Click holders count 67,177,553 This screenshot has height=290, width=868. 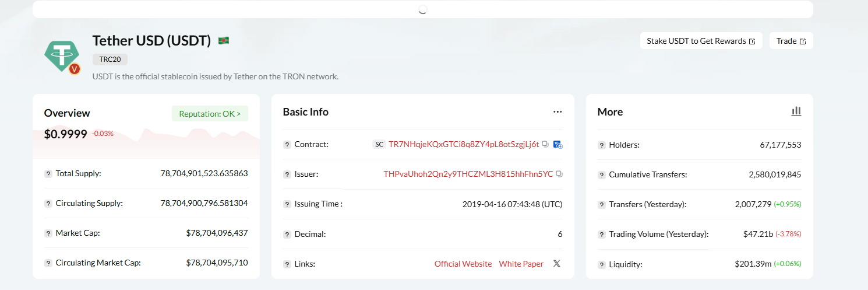[781, 145]
